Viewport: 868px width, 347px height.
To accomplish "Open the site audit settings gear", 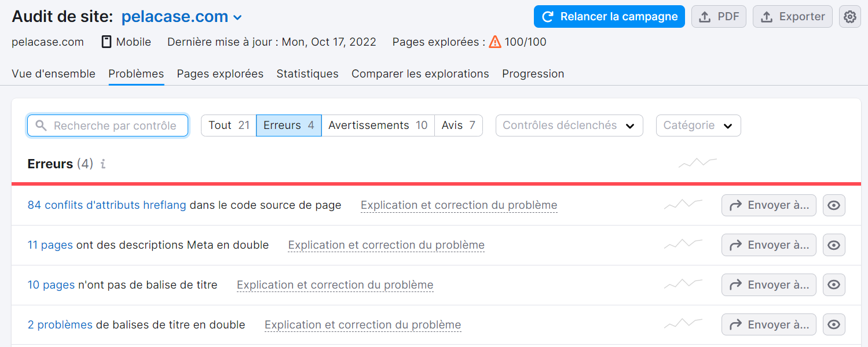I will [x=849, y=16].
